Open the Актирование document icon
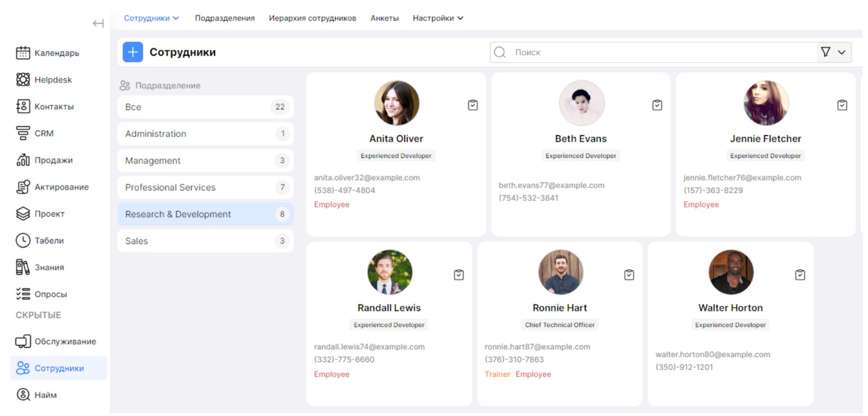This screenshot has height=416, width=868. point(23,187)
